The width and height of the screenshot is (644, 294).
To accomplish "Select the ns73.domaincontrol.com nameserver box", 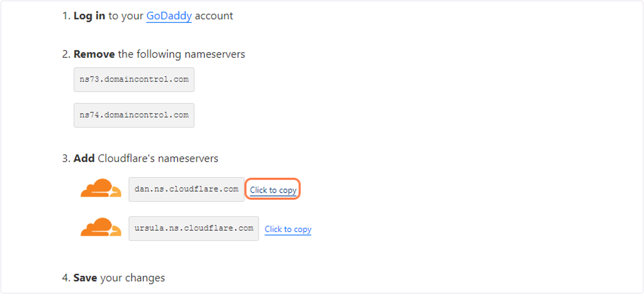I will pyautogui.click(x=134, y=79).
